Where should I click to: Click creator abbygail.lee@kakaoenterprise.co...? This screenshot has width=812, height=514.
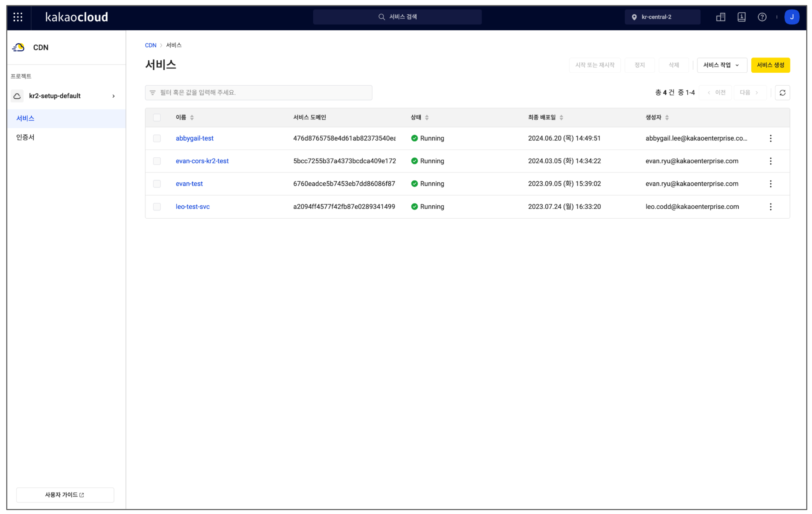coord(696,138)
